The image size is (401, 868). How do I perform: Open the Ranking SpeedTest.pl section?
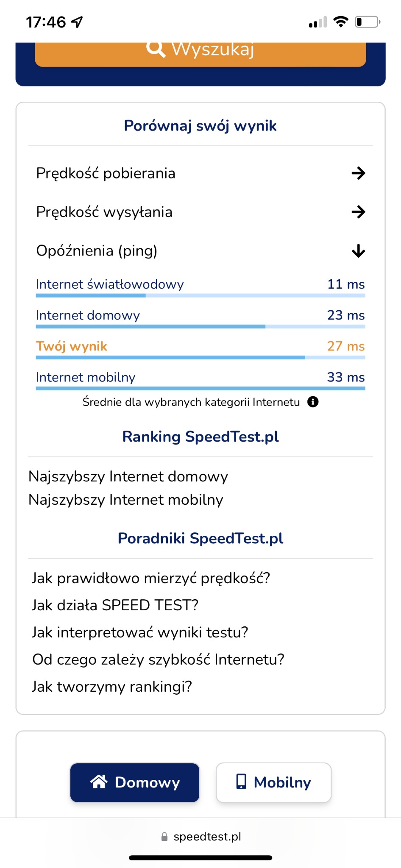click(200, 437)
